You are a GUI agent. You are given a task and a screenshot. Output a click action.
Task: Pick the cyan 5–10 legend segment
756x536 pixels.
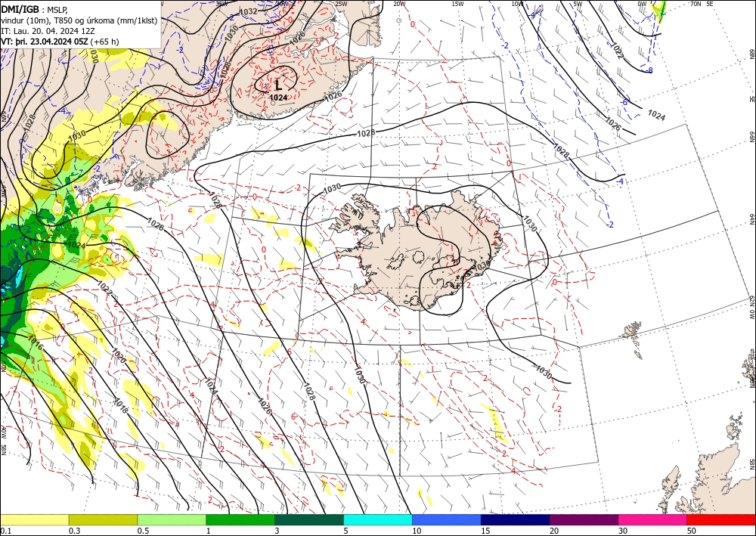(x=378, y=519)
